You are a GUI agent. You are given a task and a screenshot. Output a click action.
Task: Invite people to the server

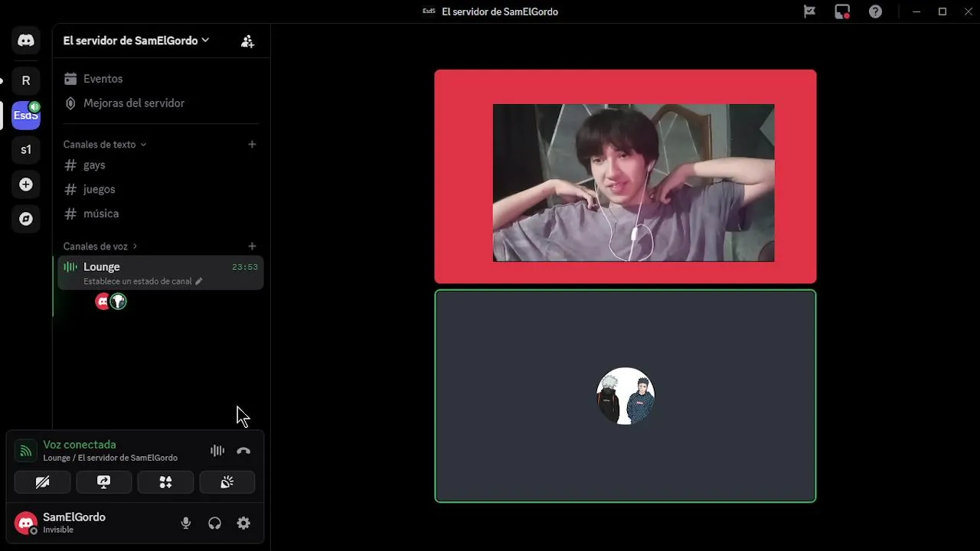[247, 41]
